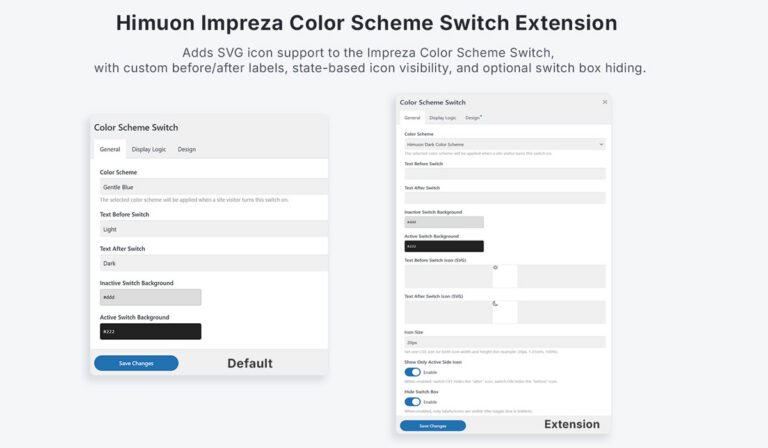Image resolution: width=768 pixels, height=448 pixels.
Task: Switch to Display Logic tab in Default panel
Action: pos(149,149)
